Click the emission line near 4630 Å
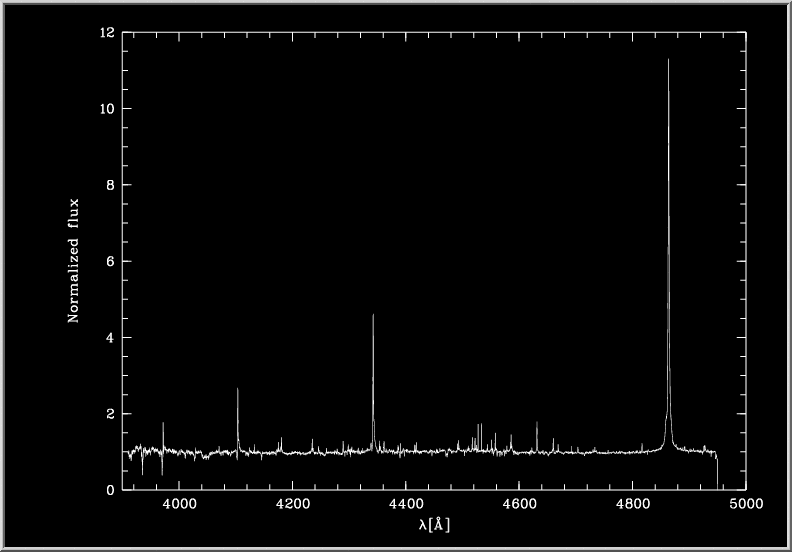 [x=537, y=424]
